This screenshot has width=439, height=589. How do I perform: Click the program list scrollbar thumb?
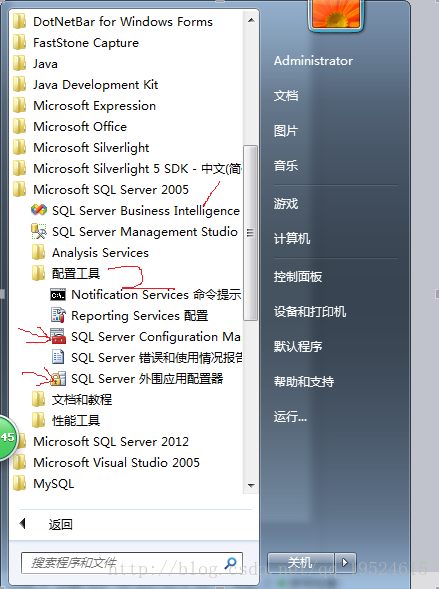click(x=250, y=233)
